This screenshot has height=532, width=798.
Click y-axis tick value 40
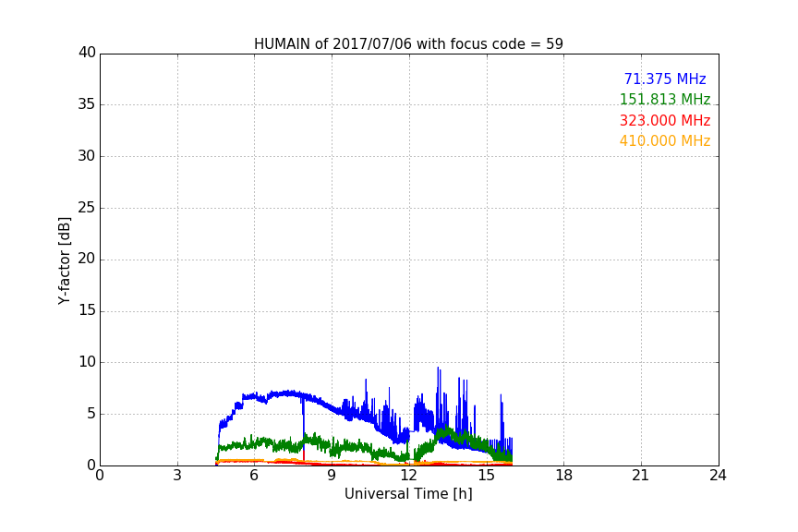(87, 53)
